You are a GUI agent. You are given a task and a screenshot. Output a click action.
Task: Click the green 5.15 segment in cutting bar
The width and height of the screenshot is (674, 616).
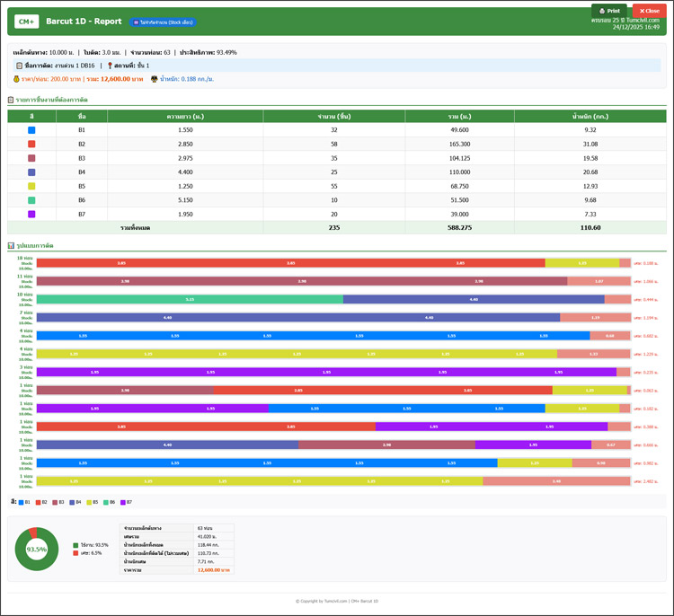tap(190, 299)
